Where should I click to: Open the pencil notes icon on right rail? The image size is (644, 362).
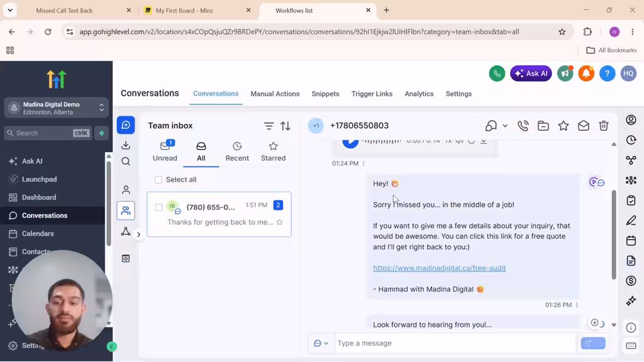[631, 221]
